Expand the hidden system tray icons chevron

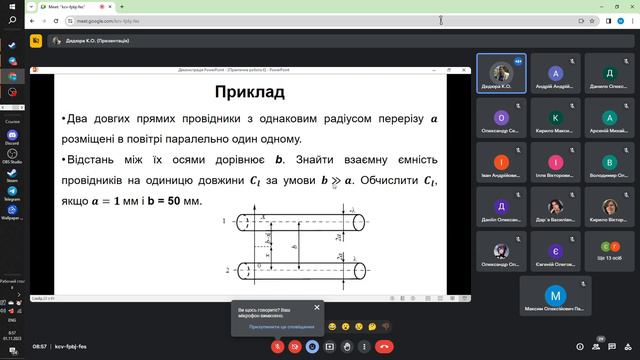[x=19, y=294]
